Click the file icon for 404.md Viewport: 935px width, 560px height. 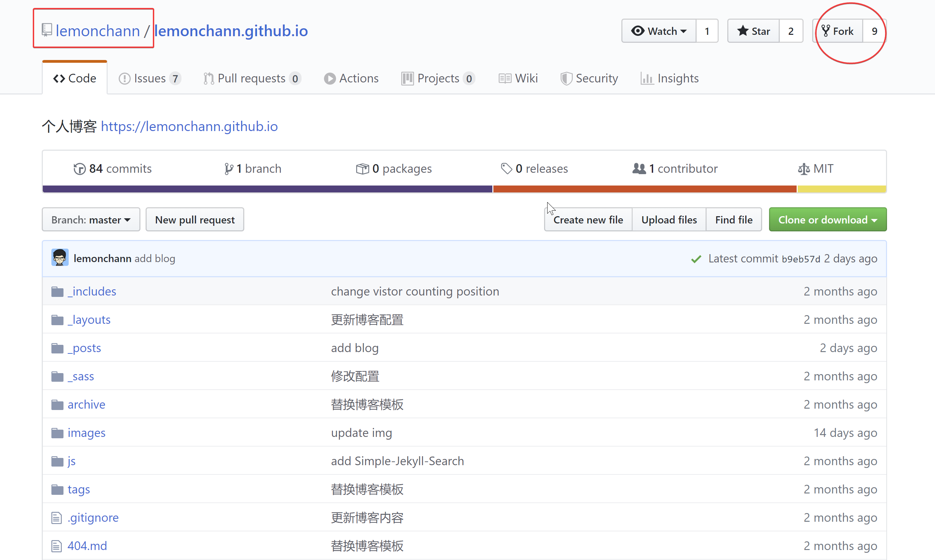click(57, 546)
